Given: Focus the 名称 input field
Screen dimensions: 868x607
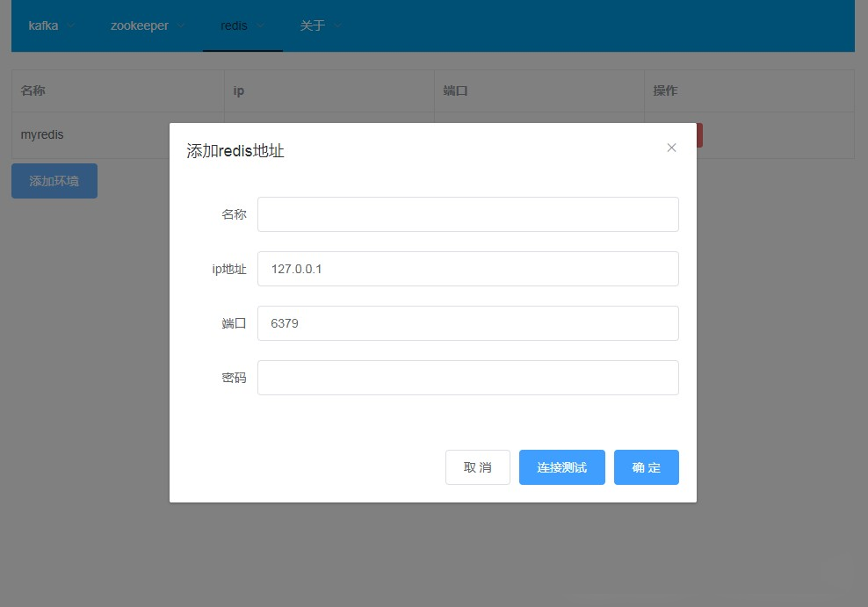Looking at the screenshot, I should coord(467,214).
